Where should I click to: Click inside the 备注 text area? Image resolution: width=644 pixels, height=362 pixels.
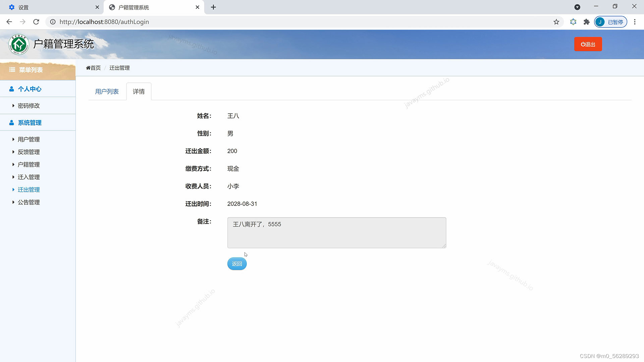(x=336, y=233)
